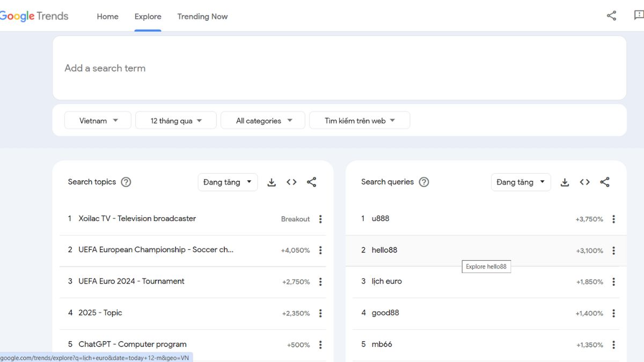Open the 12 tháng qua time range dropdown

pos(176,120)
